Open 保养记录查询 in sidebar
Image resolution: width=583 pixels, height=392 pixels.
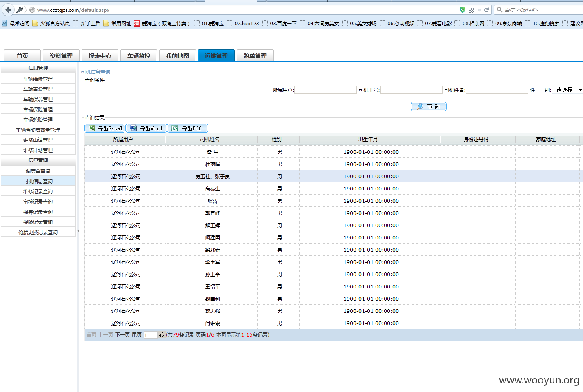[x=38, y=212]
